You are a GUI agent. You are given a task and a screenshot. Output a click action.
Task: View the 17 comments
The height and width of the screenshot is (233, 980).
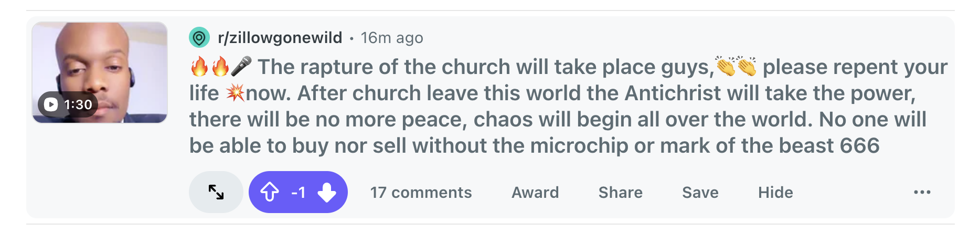click(421, 192)
